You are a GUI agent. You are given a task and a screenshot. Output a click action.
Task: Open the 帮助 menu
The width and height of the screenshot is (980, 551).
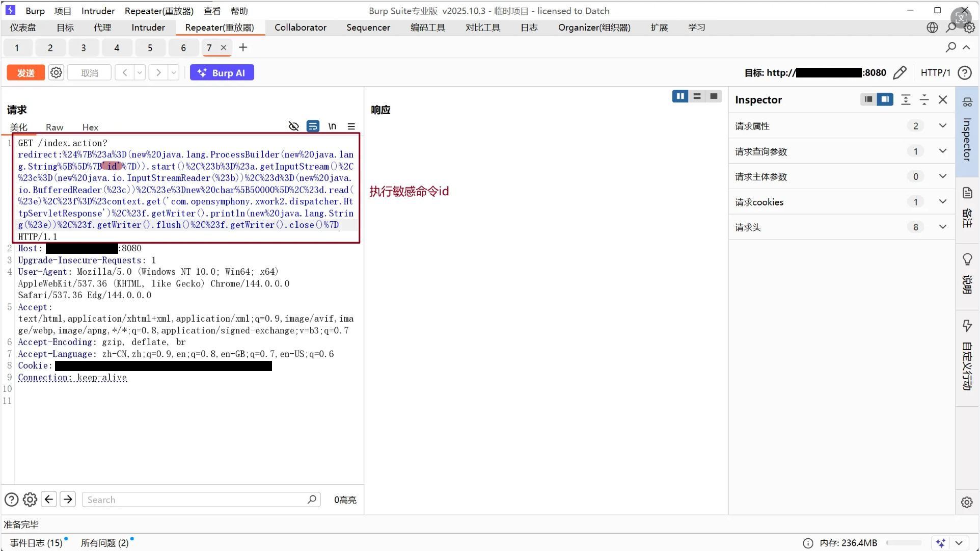coord(239,11)
